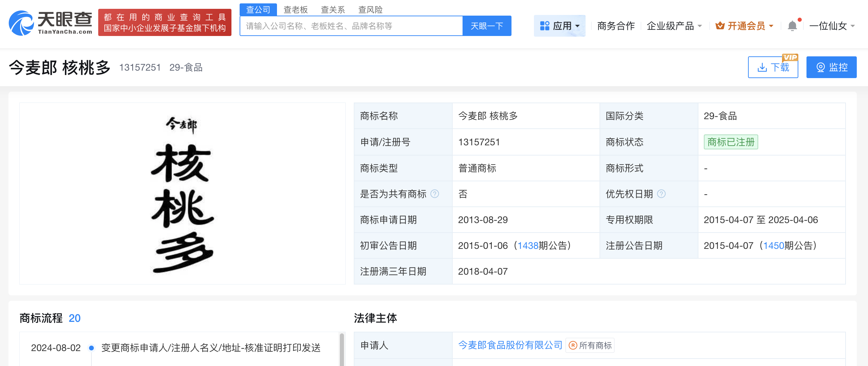This screenshot has width=868, height=366.
Task: Click the 监控 monitor button
Action: [832, 67]
